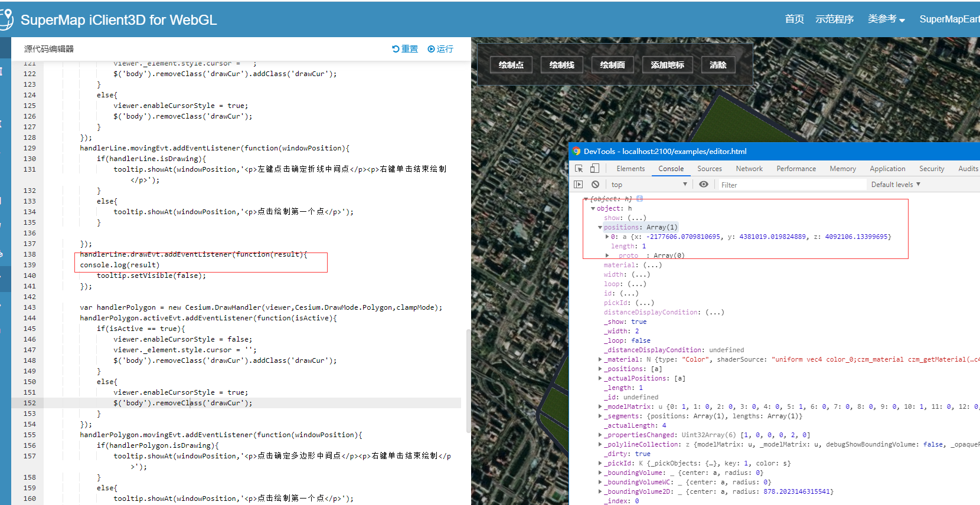Expand the _boundingVolume2D node

(x=600, y=491)
